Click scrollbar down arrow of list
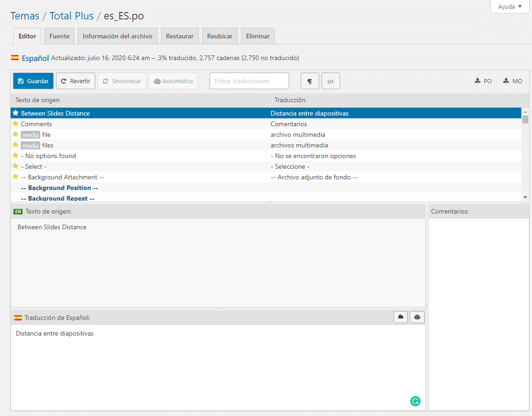Viewport: 532px width, 416px height. point(525,197)
